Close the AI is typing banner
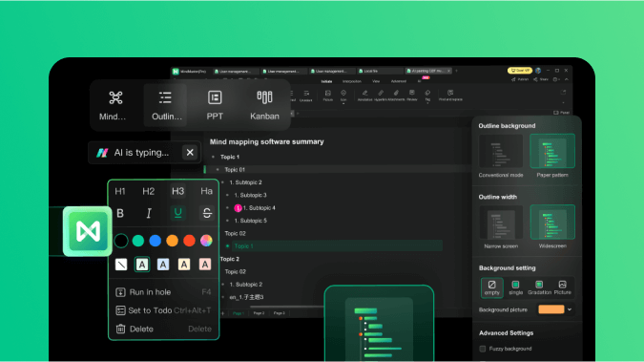This screenshot has height=362, width=644. coord(190,153)
